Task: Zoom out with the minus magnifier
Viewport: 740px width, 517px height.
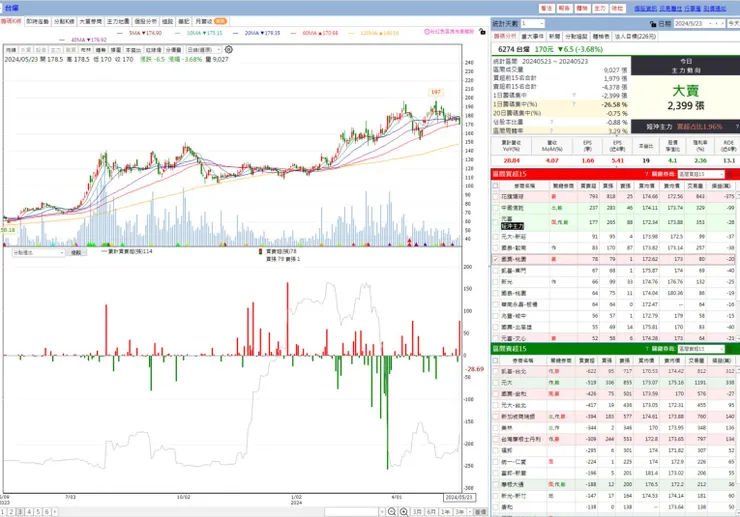Action: (392, 512)
